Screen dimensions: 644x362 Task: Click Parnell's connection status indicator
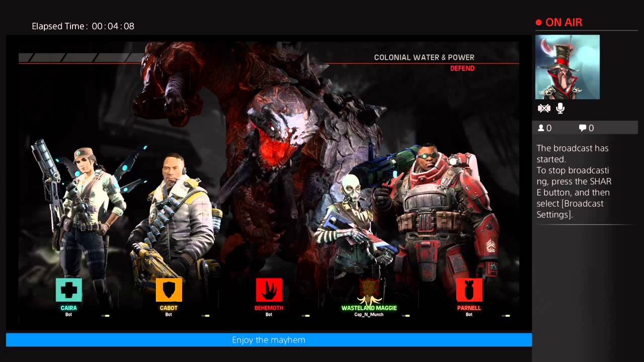coord(506,316)
